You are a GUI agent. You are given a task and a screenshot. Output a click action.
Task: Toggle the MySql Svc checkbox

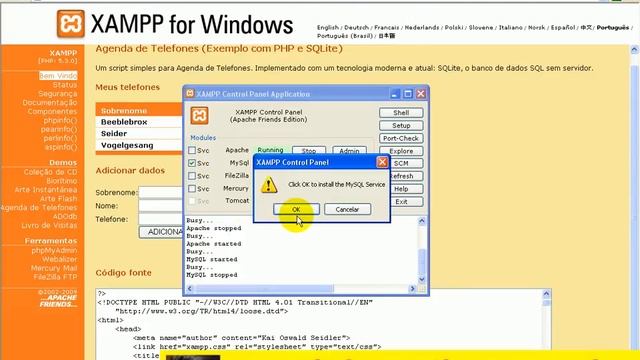coord(192,163)
